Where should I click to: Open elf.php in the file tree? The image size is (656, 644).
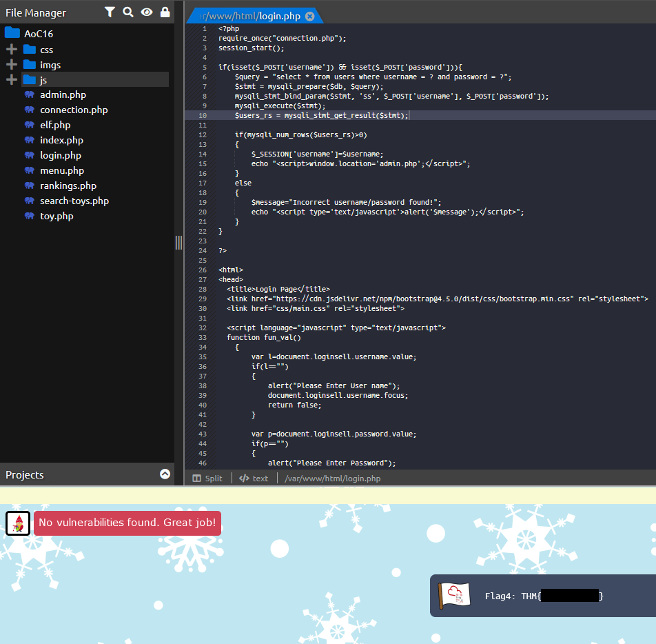pos(55,125)
